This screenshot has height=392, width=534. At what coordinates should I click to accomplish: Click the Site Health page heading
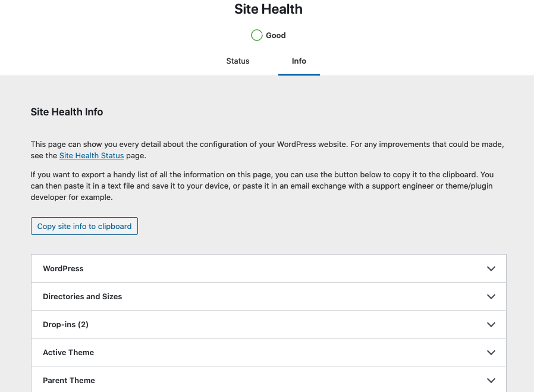click(x=268, y=9)
